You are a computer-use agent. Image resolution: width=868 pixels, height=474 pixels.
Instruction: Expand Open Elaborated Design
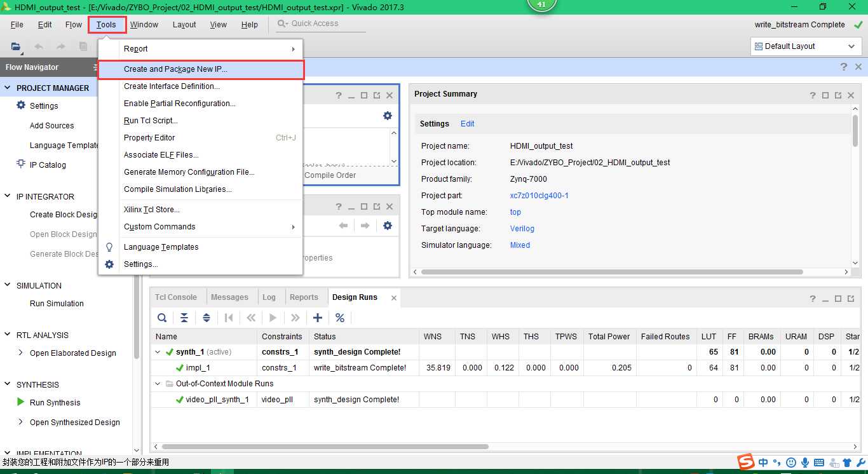21,353
